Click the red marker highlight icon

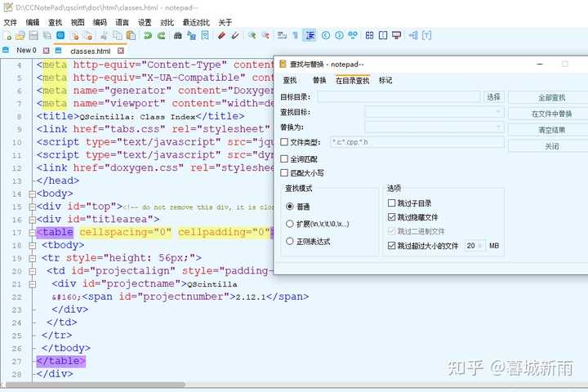pyautogui.click(x=221, y=36)
